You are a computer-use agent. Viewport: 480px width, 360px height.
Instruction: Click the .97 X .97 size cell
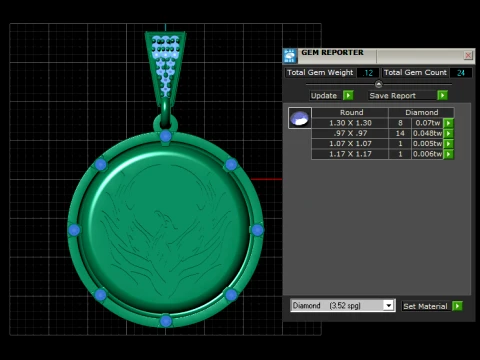(350, 133)
